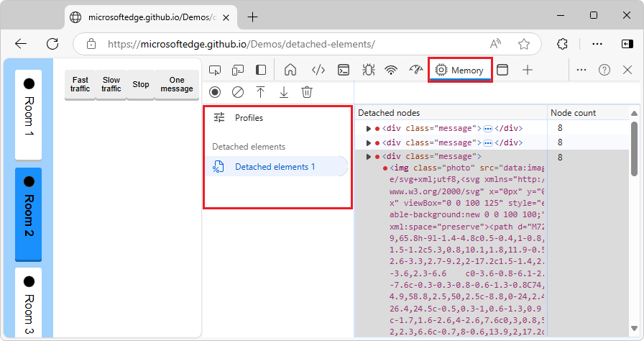Expand ellipsis in second message div row
The width and height of the screenshot is (644, 341).
487,143
